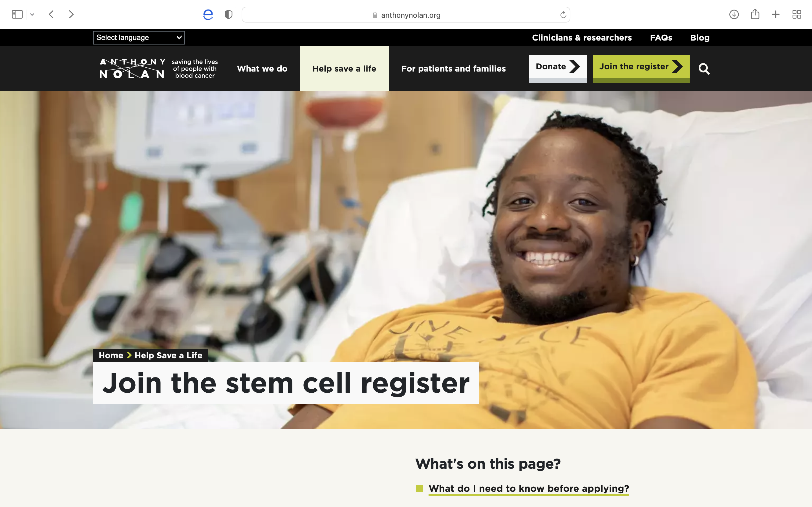This screenshot has height=507, width=812.
Task: Click the Share icon in the toolbar
Action: (x=755, y=14)
